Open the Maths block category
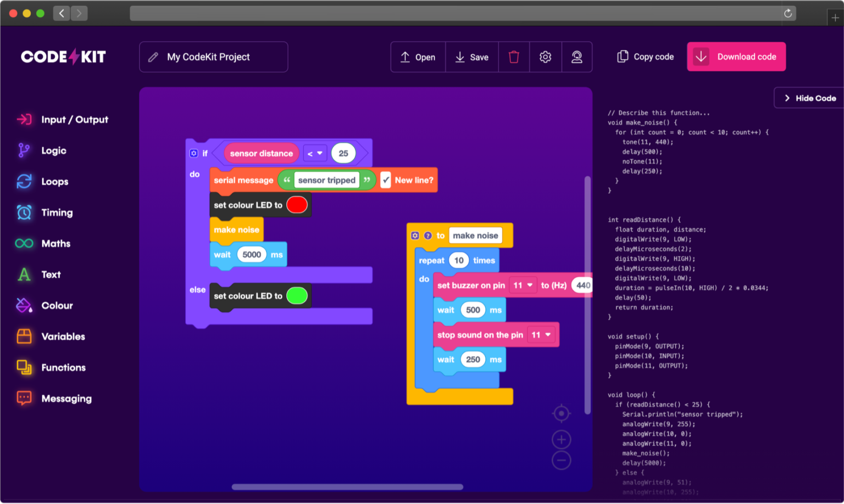Screen dimensions: 844x504 click(x=56, y=243)
